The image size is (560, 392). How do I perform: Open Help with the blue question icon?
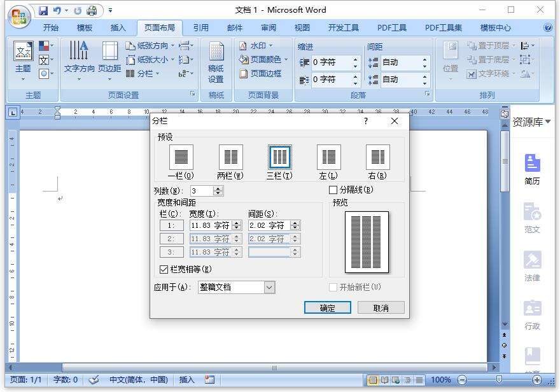(547, 27)
